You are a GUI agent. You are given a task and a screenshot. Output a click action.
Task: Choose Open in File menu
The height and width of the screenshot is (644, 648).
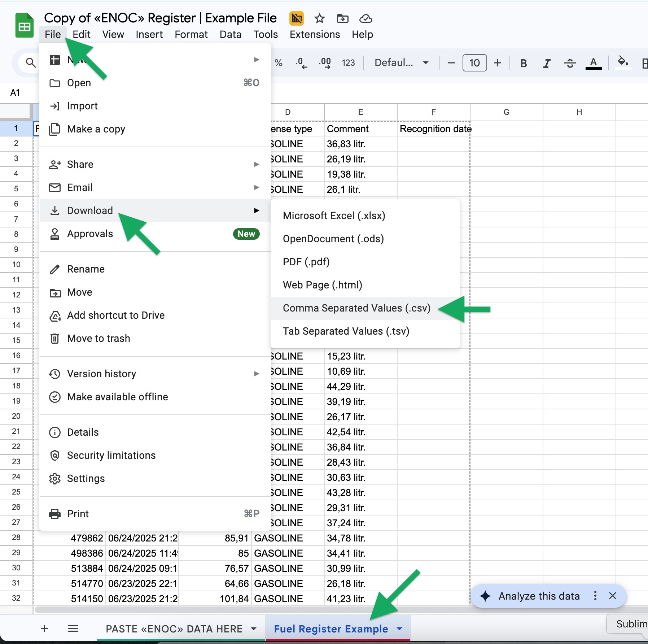155,83
